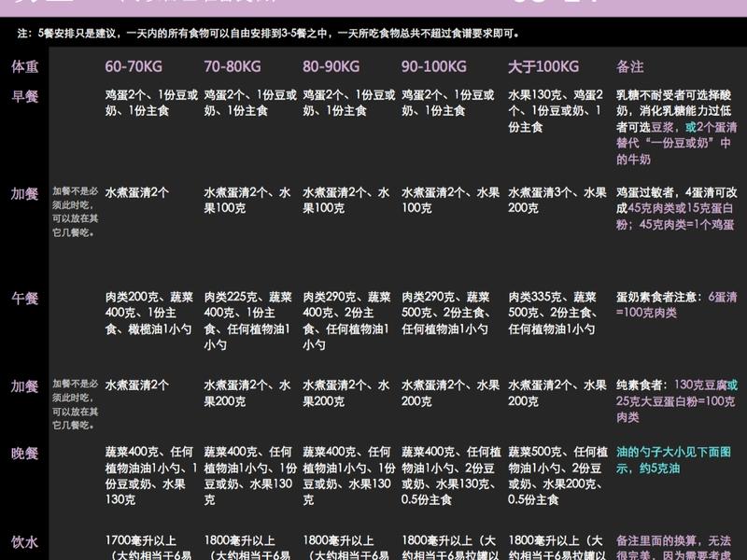Select the 体重 row label
The height and width of the screenshot is (560, 747).
[24, 67]
